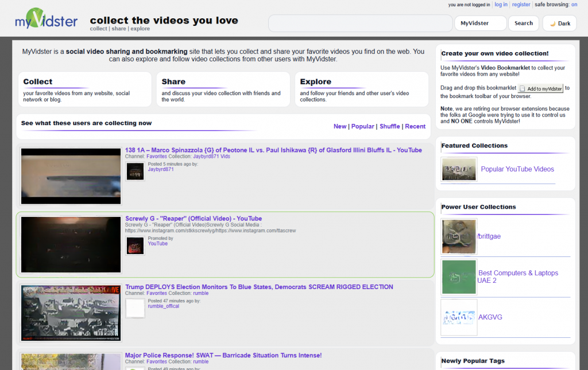Viewport: 588px width, 370px height.
Task: Open rumble_offical username link
Action: click(x=164, y=306)
